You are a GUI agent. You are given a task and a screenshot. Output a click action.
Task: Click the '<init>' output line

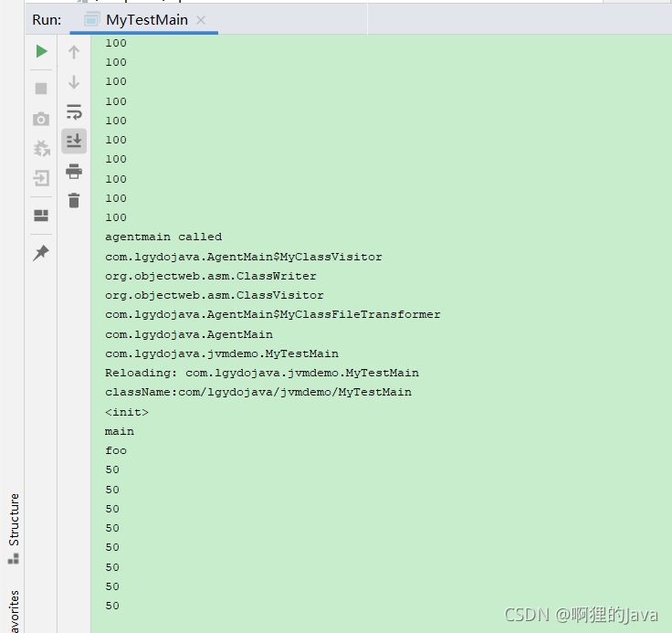126,412
